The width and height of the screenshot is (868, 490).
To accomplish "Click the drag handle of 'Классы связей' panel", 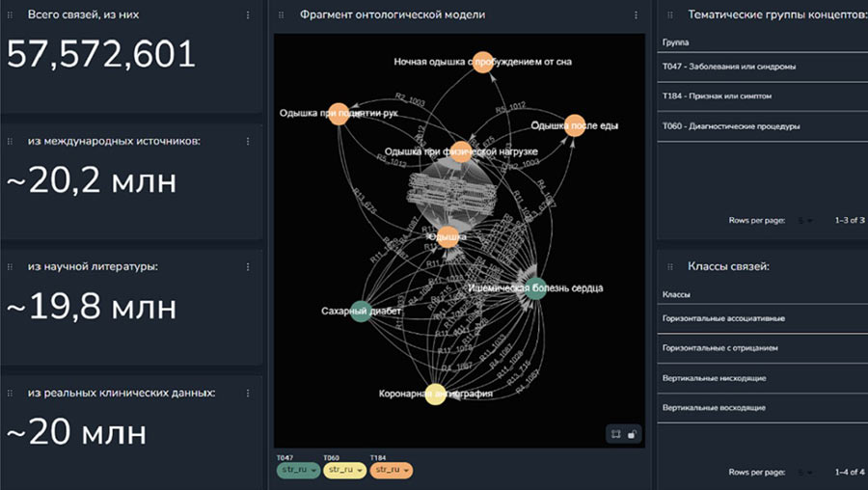I will click(668, 266).
